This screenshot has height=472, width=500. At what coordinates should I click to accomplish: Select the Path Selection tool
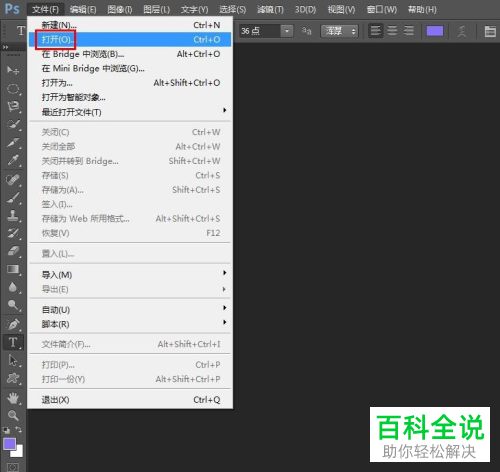(x=13, y=360)
